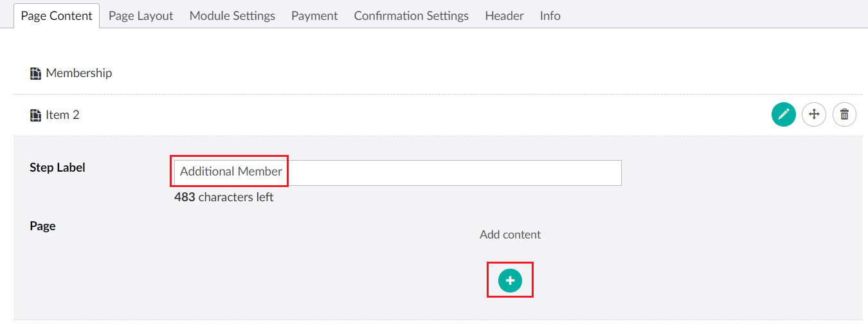Image resolution: width=868 pixels, height=324 pixels.
Task: Switch to the Page Content tab
Action: point(57,16)
